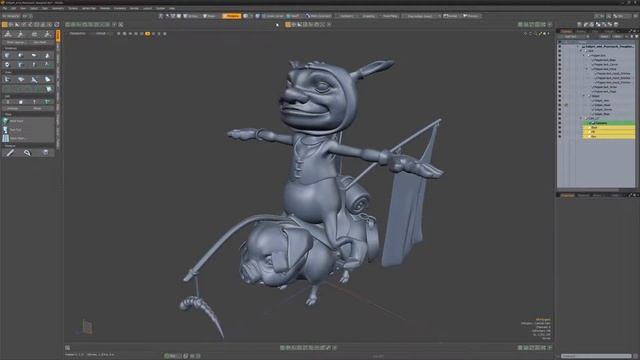Select the third brush in the brush list
The width and height of the screenshot is (640, 360).
pyautogui.click(x=29, y=138)
